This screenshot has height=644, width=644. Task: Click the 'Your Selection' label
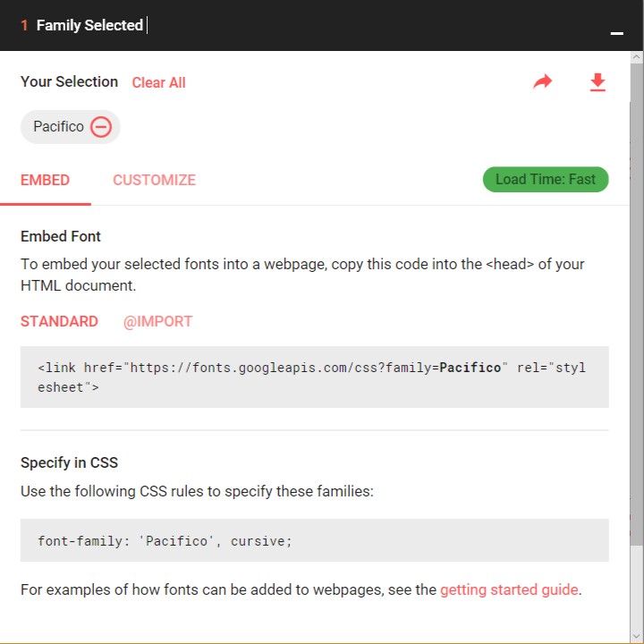(x=69, y=81)
